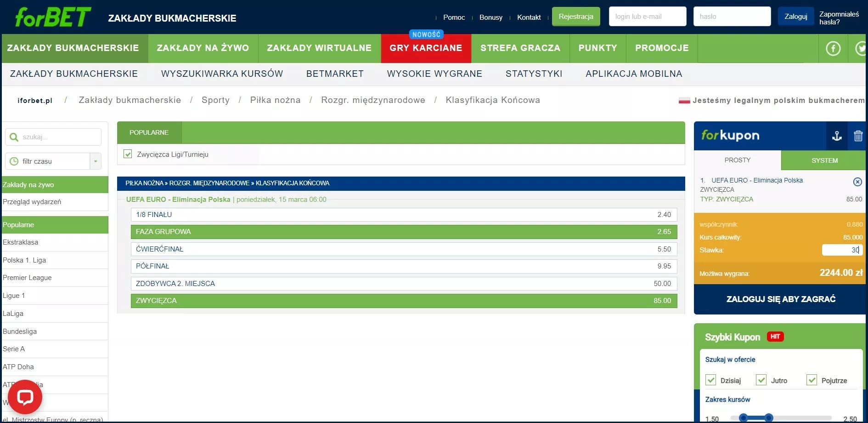This screenshot has height=423, width=868.
Task: Select the 1/8 FINAŁU odds 2.40 row
Action: [404, 215]
